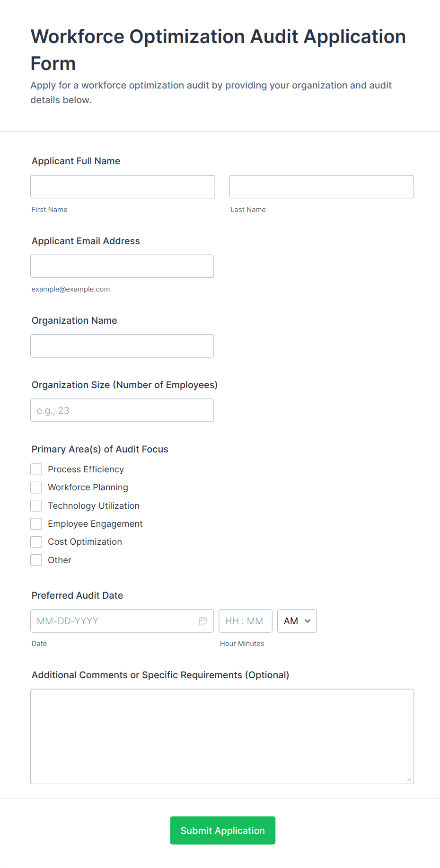Check the Other audit focus option
Image resolution: width=440 pixels, height=868 pixels.
(36, 560)
